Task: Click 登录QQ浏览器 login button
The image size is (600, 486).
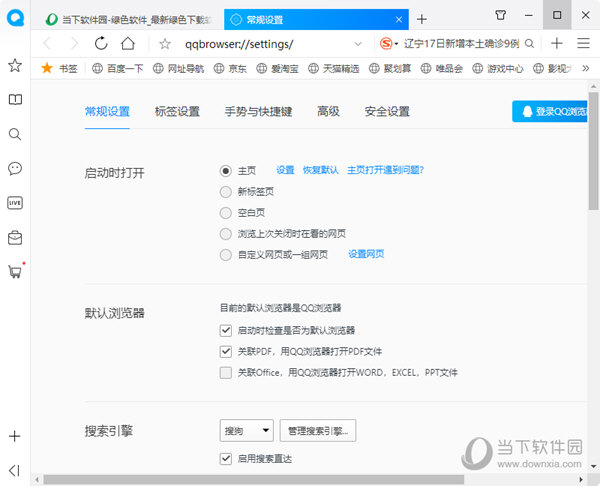Action: [550, 111]
